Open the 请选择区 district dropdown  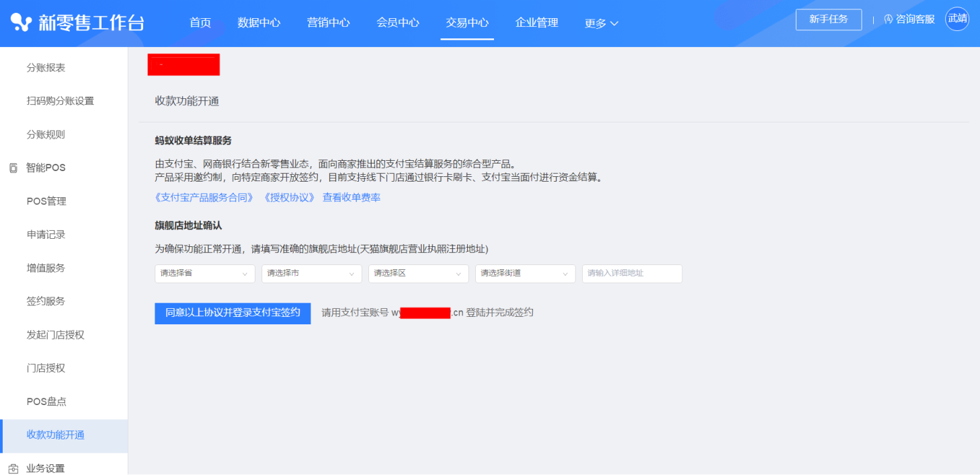pyautogui.click(x=418, y=274)
